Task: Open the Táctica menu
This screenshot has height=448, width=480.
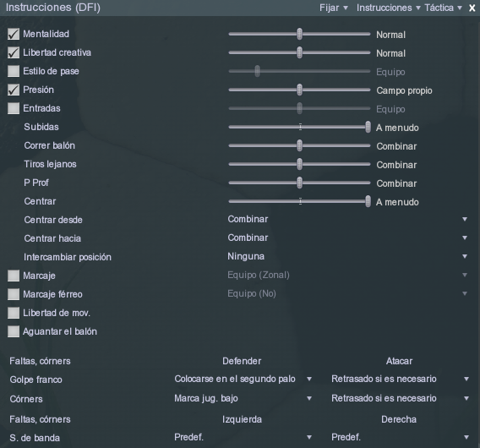Action: pyautogui.click(x=443, y=8)
